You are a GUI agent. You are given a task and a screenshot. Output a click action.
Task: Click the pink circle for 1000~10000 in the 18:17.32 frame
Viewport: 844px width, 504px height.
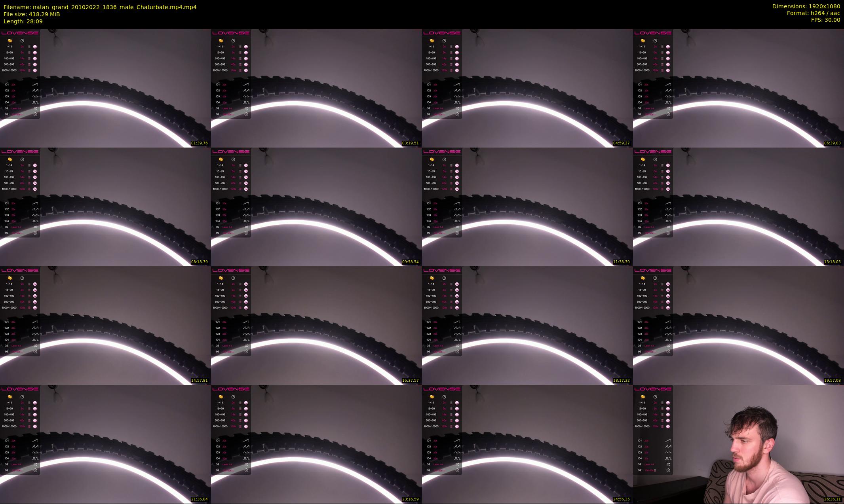point(457,308)
